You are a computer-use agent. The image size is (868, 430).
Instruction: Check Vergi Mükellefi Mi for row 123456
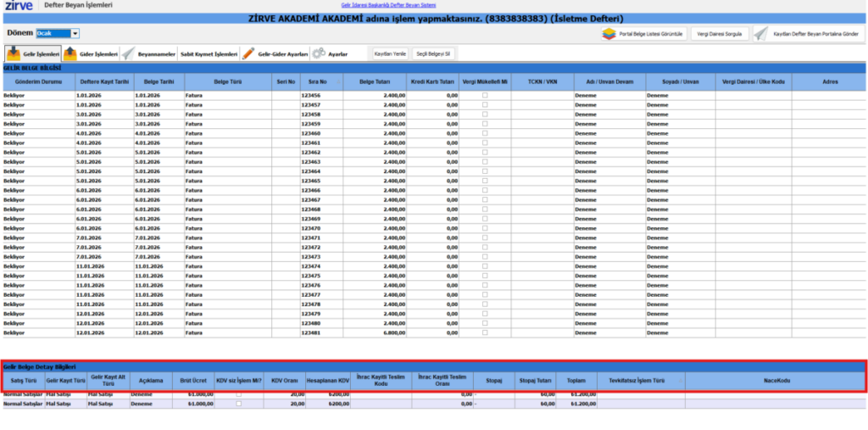(486, 95)
